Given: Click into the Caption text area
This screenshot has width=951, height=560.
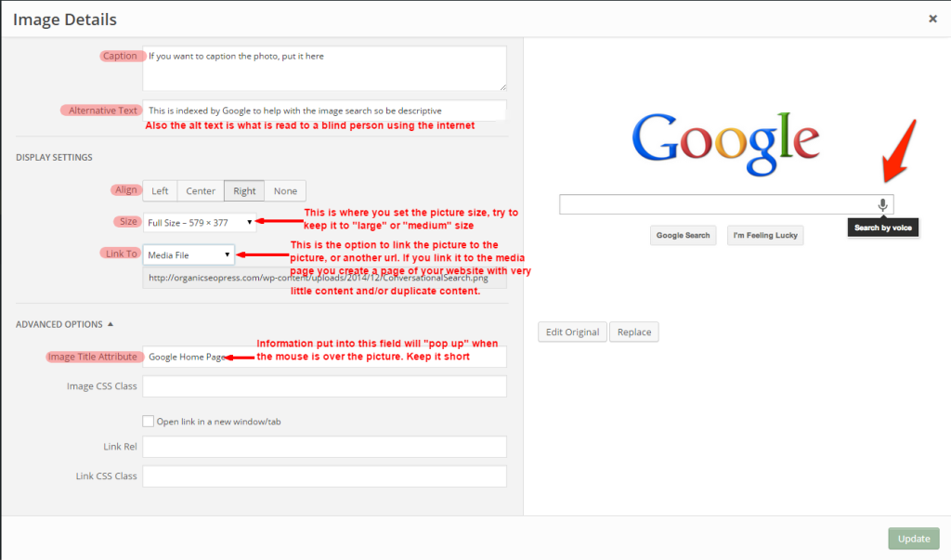Looking at the screenshot, I should tap(325, 69).
